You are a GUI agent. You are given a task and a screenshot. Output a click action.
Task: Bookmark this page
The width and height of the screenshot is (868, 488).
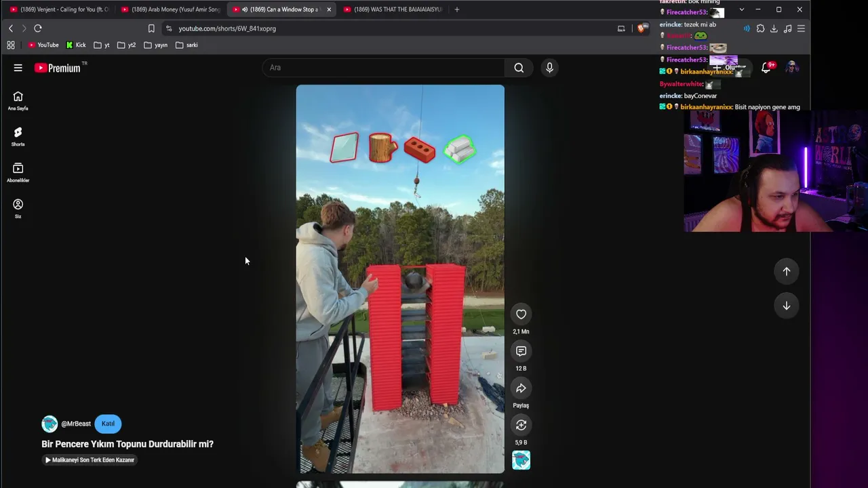click(x=151, y=28)
